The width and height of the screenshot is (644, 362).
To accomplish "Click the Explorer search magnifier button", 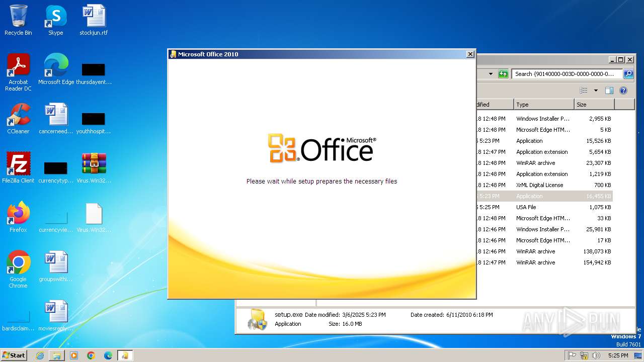I will (628, 74).
